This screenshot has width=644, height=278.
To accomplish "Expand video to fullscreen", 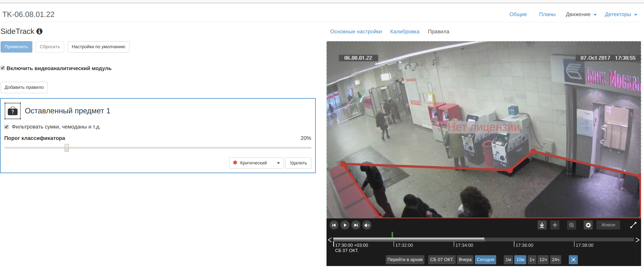I will click(x=633, y=225).
